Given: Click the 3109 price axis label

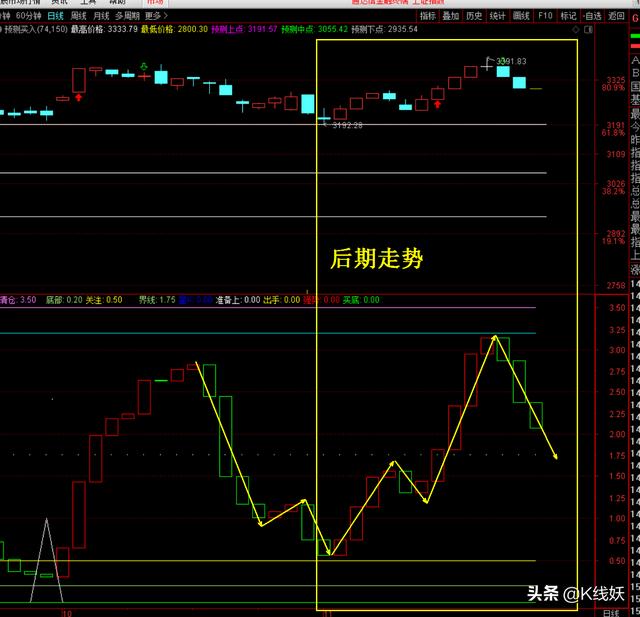Looking at the screenshot, I should click(616, 154).
